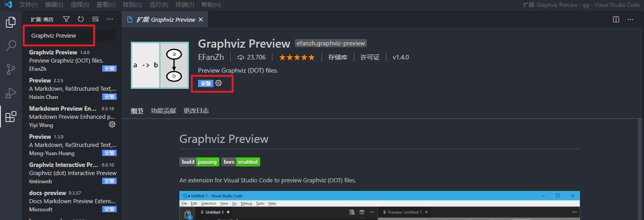Refresh the extensions list
Image resolution: width=644 pixels, height=220 pixels.
tap(81, 19)
